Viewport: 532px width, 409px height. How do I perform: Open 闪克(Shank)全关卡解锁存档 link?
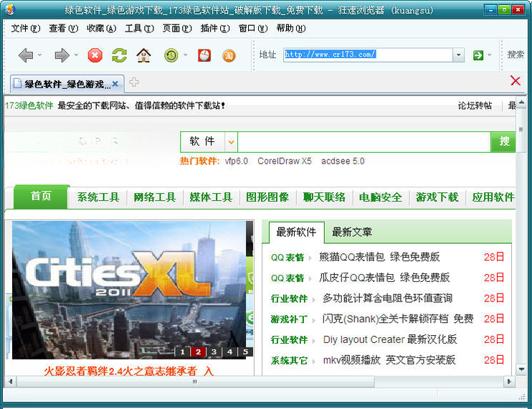click(398, 319)
